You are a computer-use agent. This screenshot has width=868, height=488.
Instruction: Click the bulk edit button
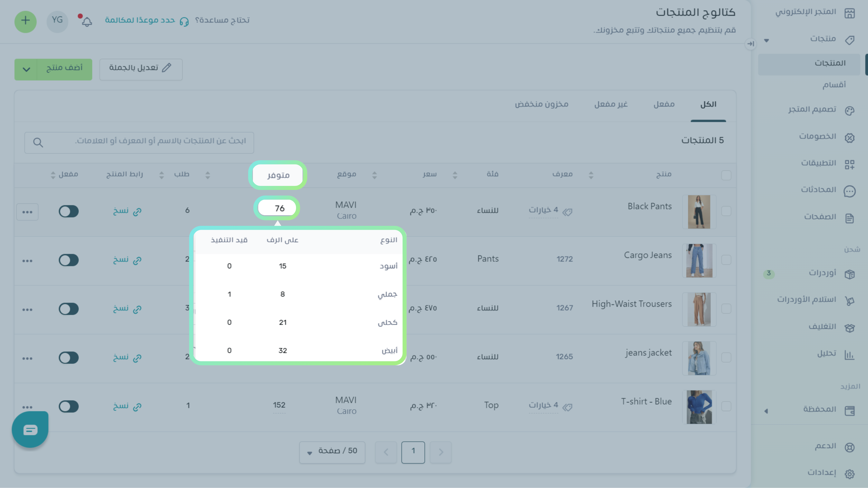point(141,69)
